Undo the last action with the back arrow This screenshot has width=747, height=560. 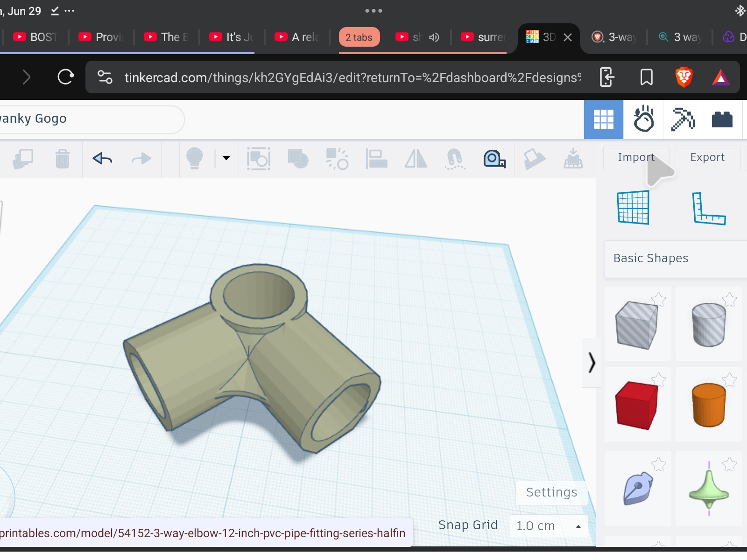[102, 159]
